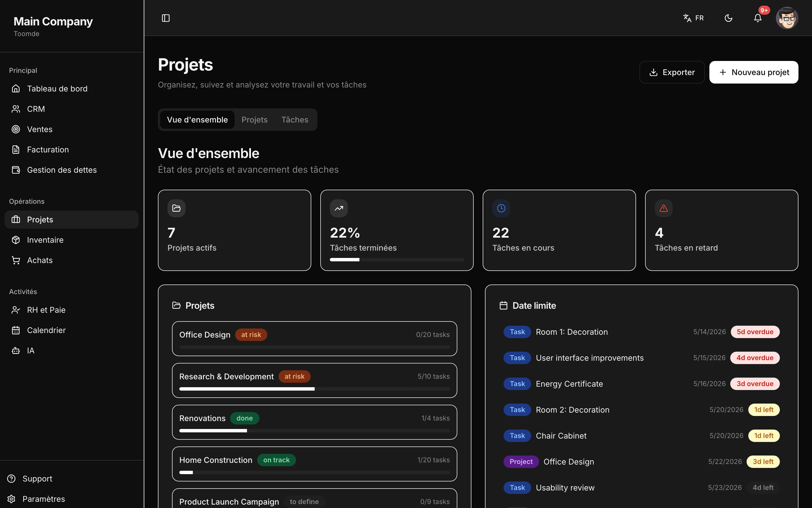Click the "on track" badge
The height and width of the screenshot is (508, 812).
click(x=277, y=460)
